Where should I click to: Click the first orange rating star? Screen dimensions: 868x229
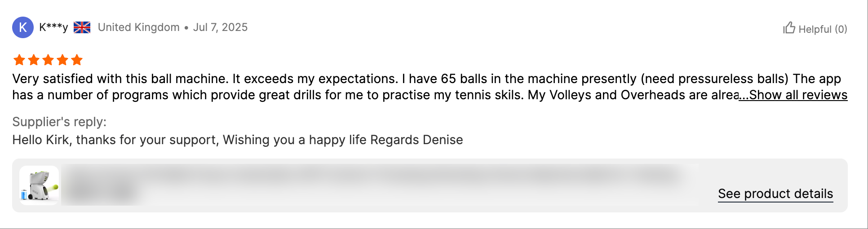[19, 60]
